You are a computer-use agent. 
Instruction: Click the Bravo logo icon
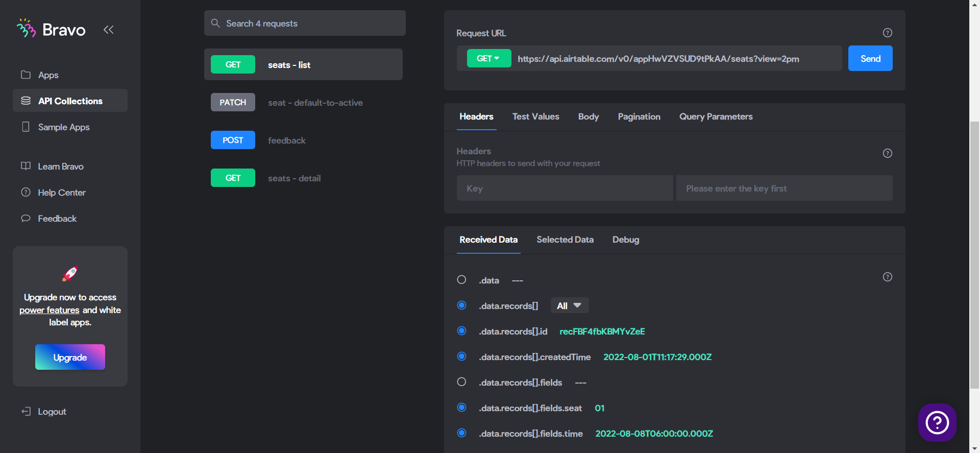[26, 29]
